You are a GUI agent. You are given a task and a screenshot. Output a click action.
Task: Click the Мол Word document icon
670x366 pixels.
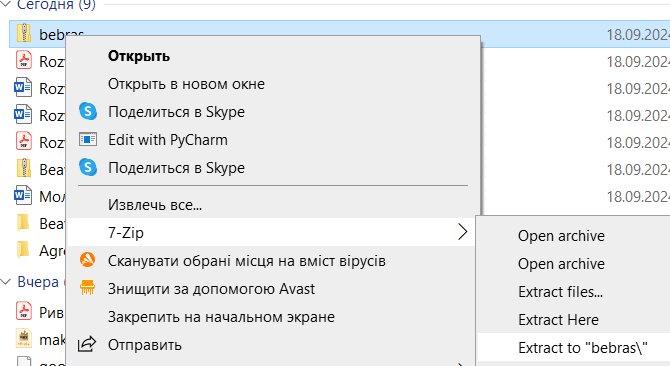coord(23,196)
